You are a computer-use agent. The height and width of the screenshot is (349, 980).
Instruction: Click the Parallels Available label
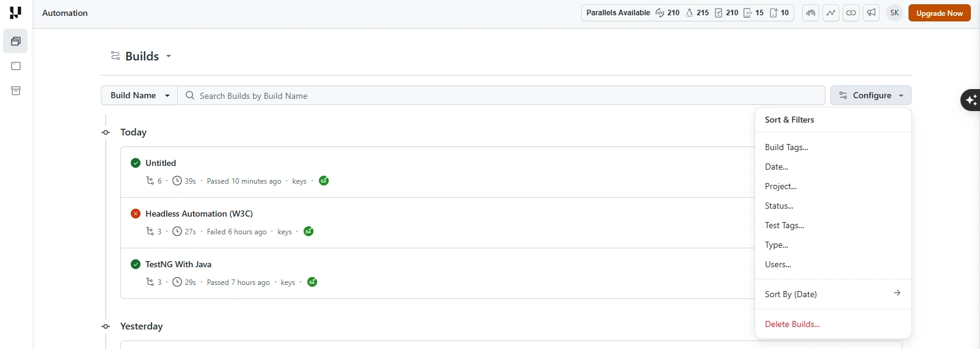(618, 13)
